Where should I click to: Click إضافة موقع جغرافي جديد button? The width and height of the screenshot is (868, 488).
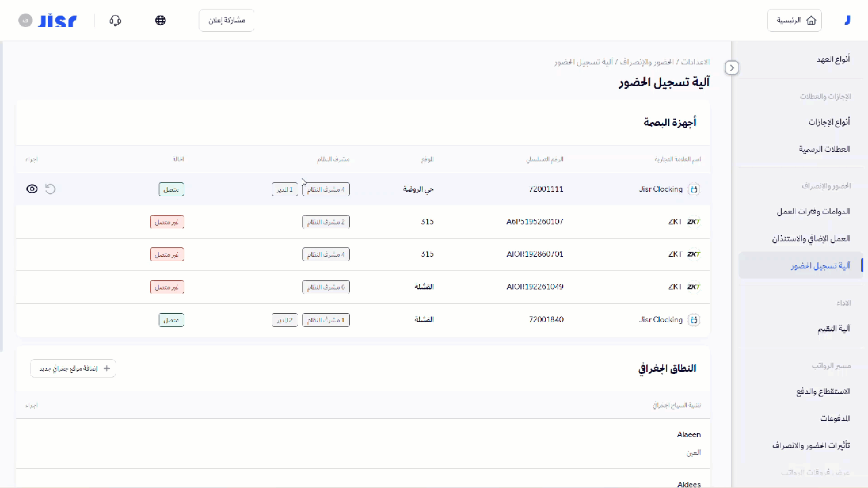[73, 369]
